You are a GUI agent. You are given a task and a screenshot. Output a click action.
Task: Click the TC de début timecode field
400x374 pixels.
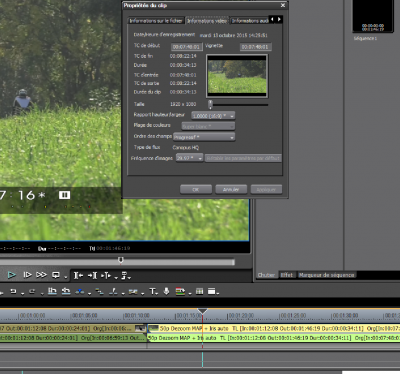186,47
